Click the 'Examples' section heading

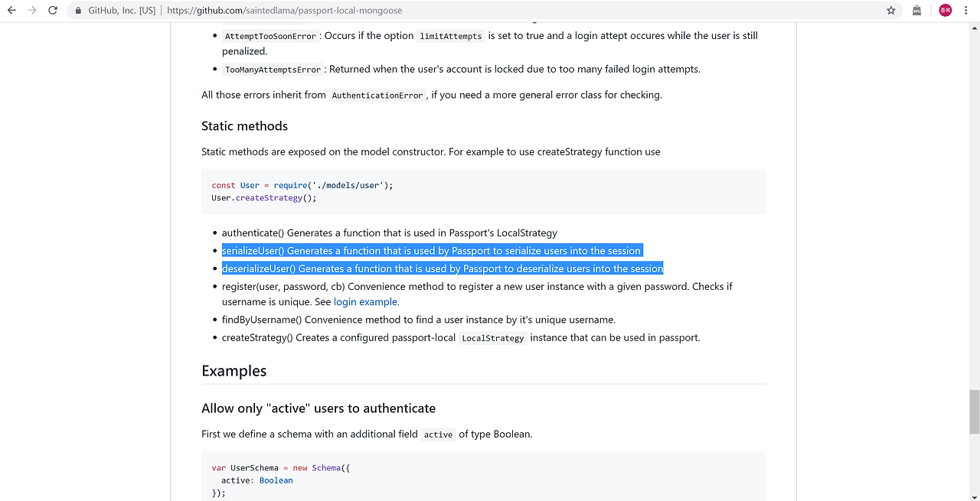(234, 371)
